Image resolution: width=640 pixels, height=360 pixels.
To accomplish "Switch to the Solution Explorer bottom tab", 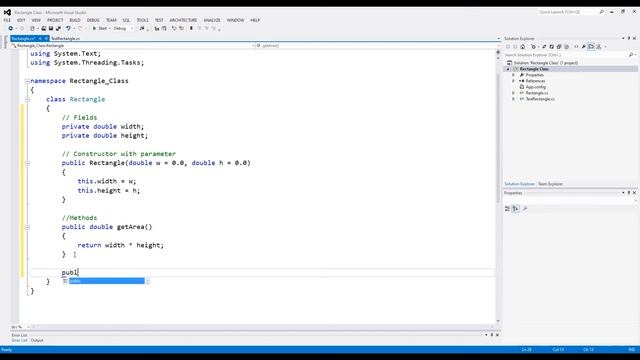I will pyautogui.click(x=519, y=184).
